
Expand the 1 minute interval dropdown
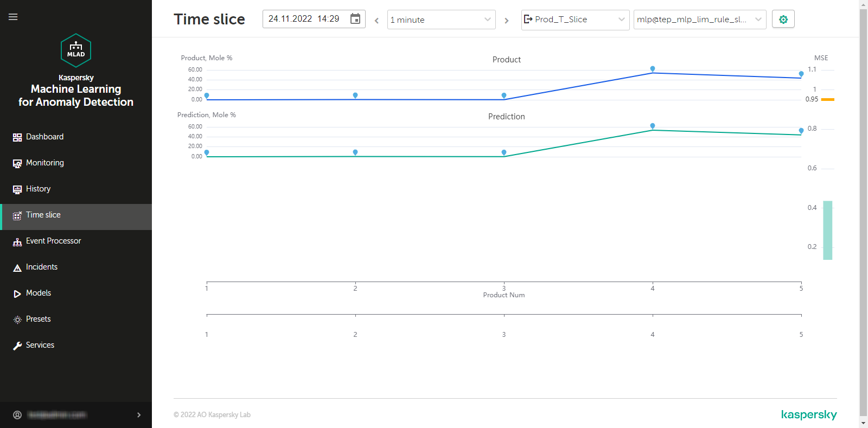[x=441, y=20]
